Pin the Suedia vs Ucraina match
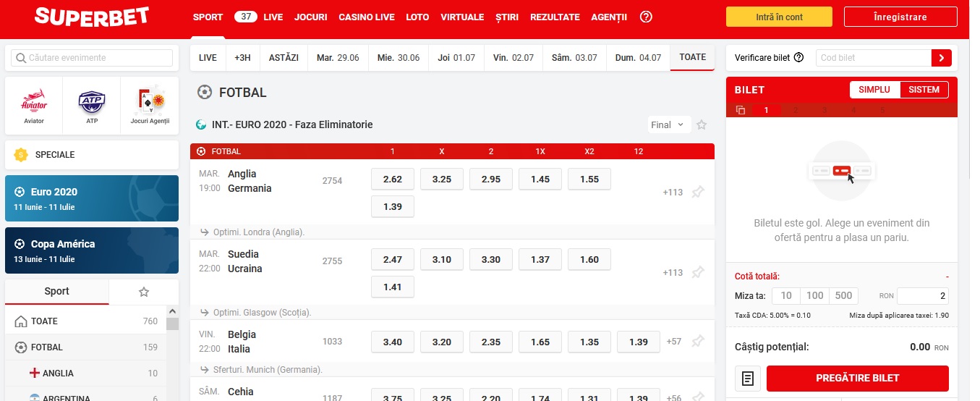This screenshot has height=401, width=980. click(x=698, y=273)
